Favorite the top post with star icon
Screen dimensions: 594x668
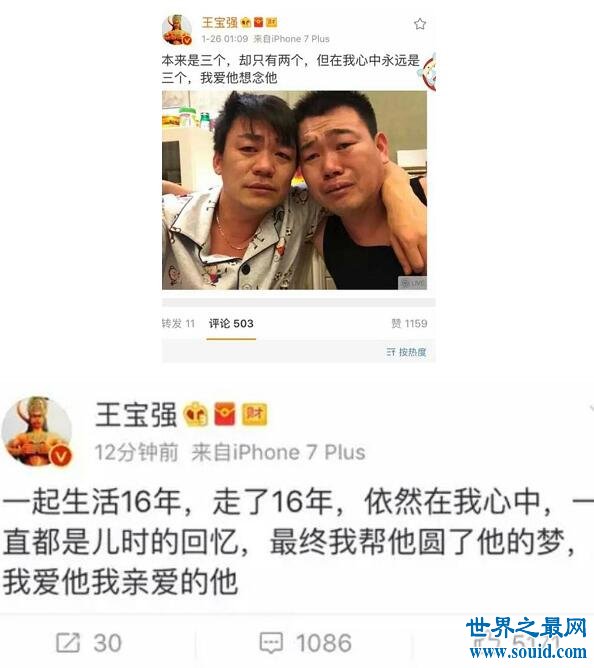420,24
